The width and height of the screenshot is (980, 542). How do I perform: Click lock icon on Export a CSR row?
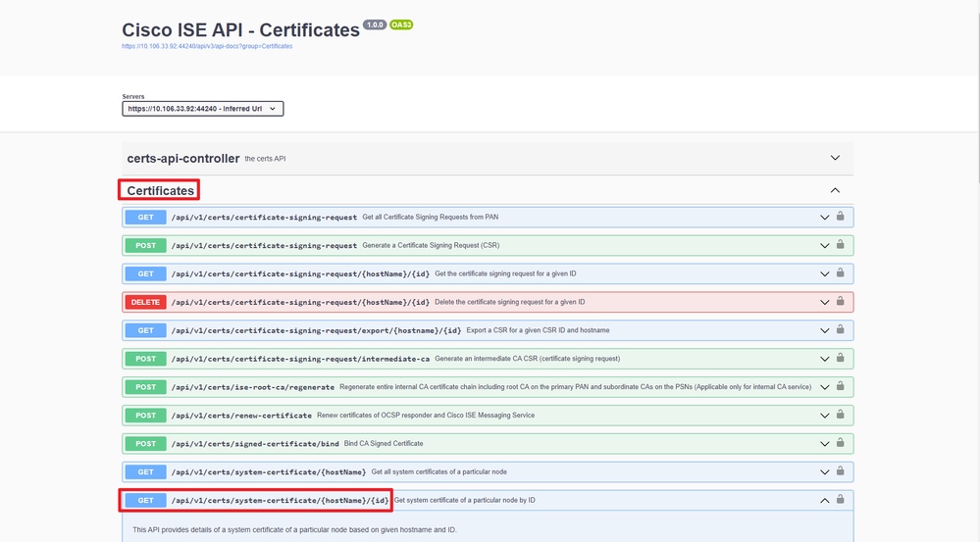[840, 329]
